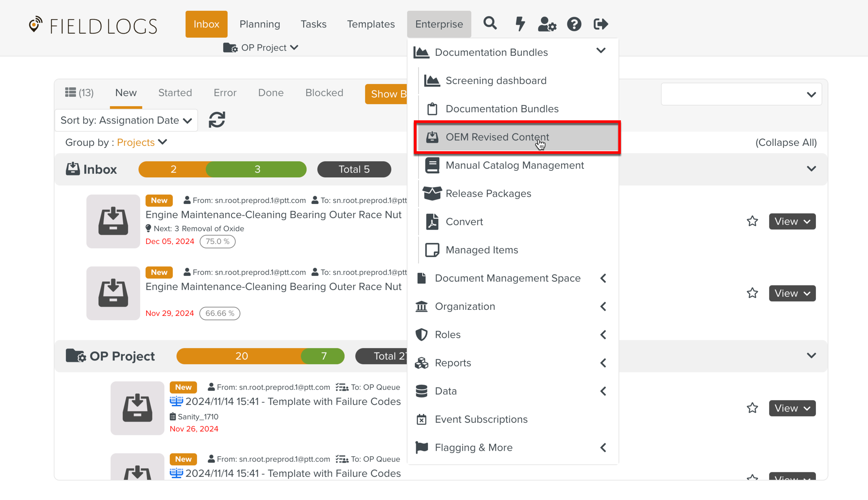Image resolution: width=868 pixels, height=500 pixels.
Task: Click View button for Dec 05 task
Action: [x=792, y=221]
